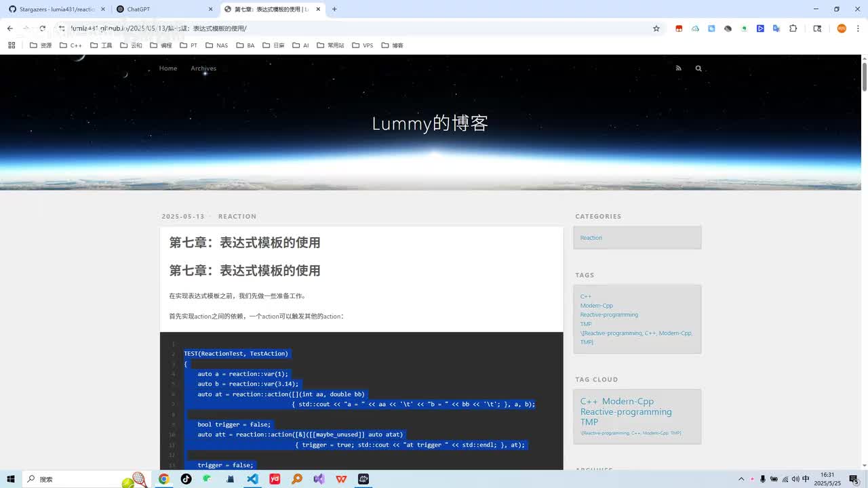This screenshot has height=488, width=868.
Task: Go back using the browser back arrow
Action: 9,28
